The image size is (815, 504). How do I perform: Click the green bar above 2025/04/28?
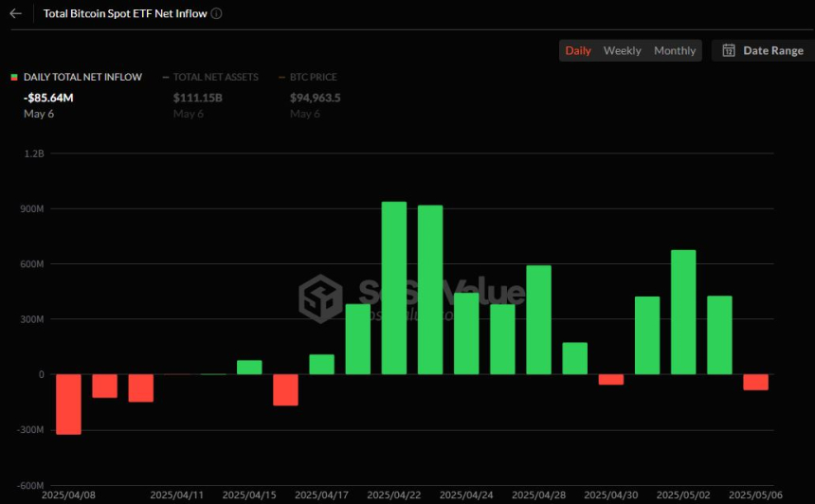point(538,319)
